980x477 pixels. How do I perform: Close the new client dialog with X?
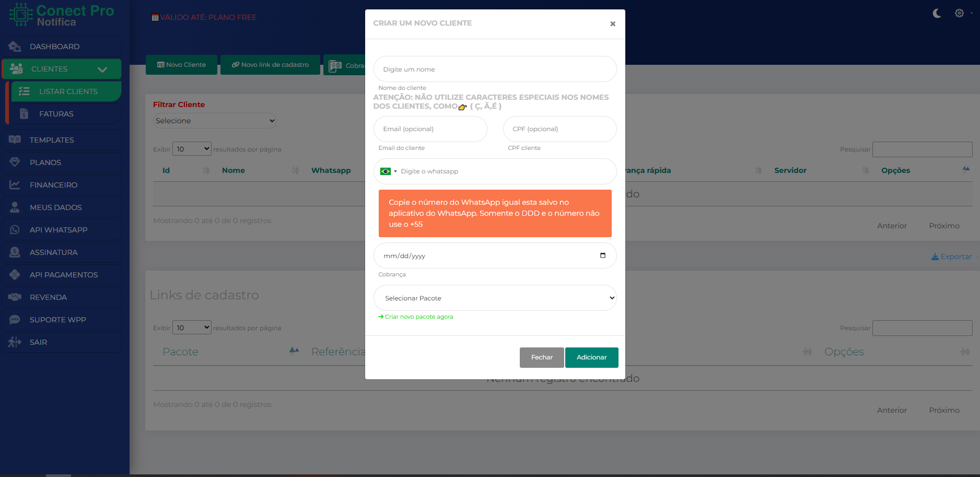613,24
